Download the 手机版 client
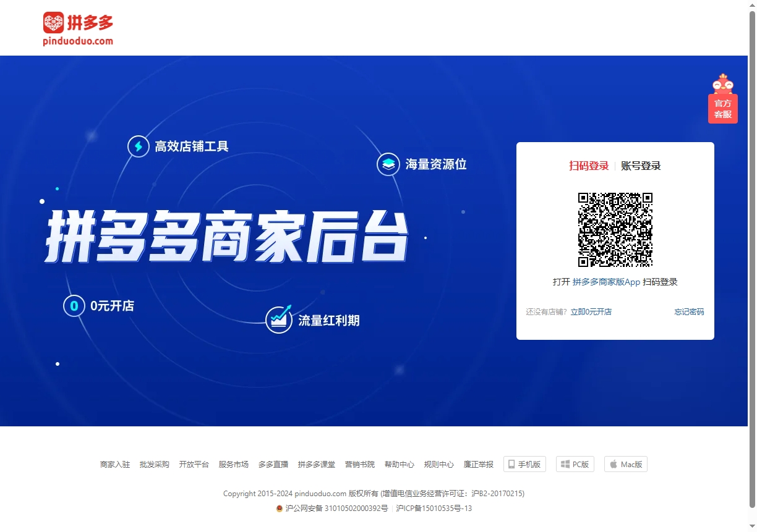Screen dimensions: 757x532 524,464
